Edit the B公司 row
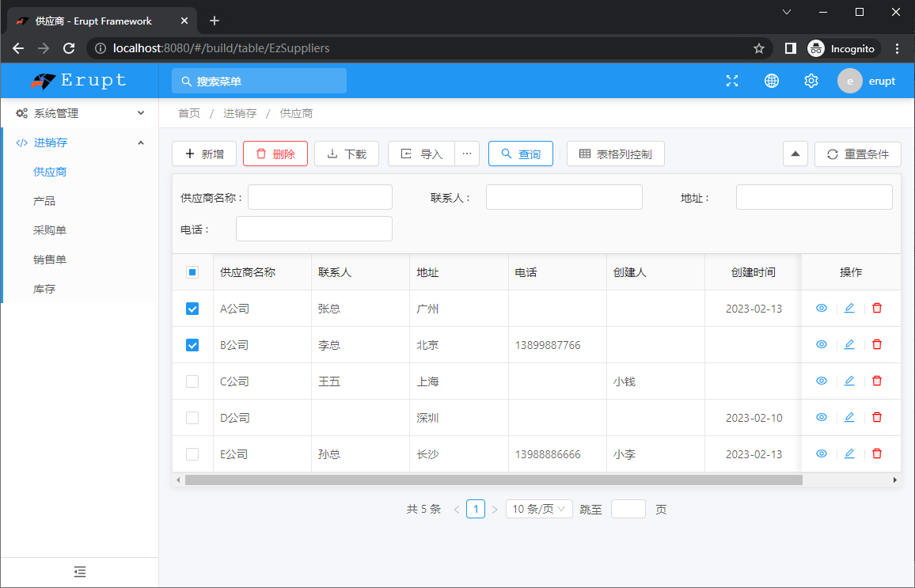915x588 pixels. 849,345
